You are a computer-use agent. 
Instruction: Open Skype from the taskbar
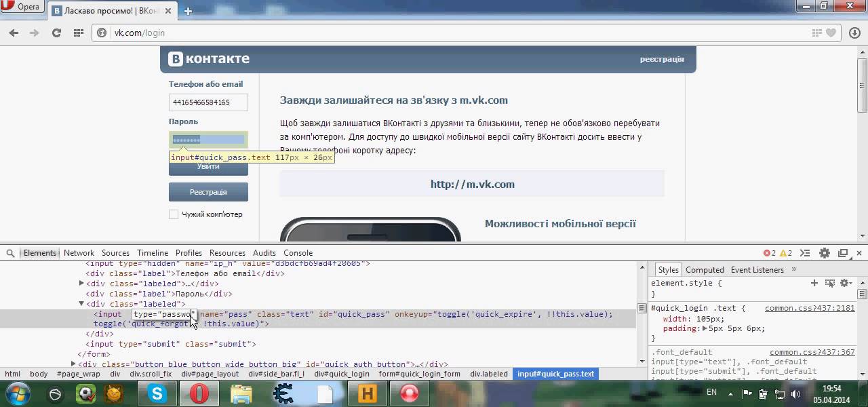(x=157, y=393)
